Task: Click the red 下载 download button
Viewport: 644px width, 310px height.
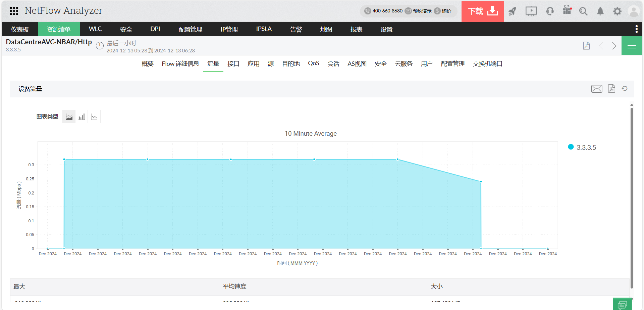Action: (x=482, y=11)
